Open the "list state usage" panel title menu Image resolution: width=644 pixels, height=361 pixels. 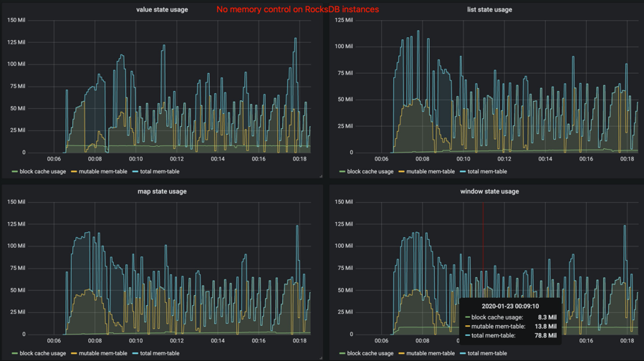(489, 9)
